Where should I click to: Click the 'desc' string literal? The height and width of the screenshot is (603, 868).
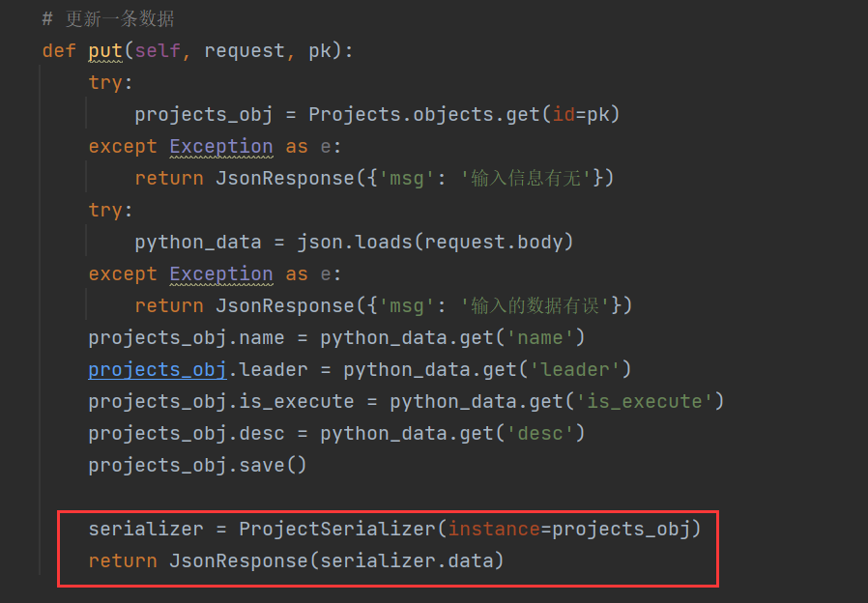540,433
